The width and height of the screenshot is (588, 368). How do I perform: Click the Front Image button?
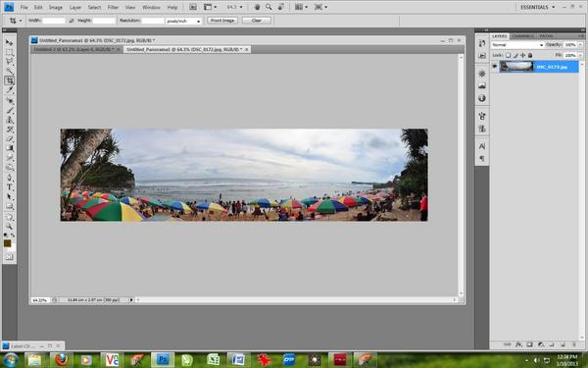pyautogui.click(x=222, y=21)
